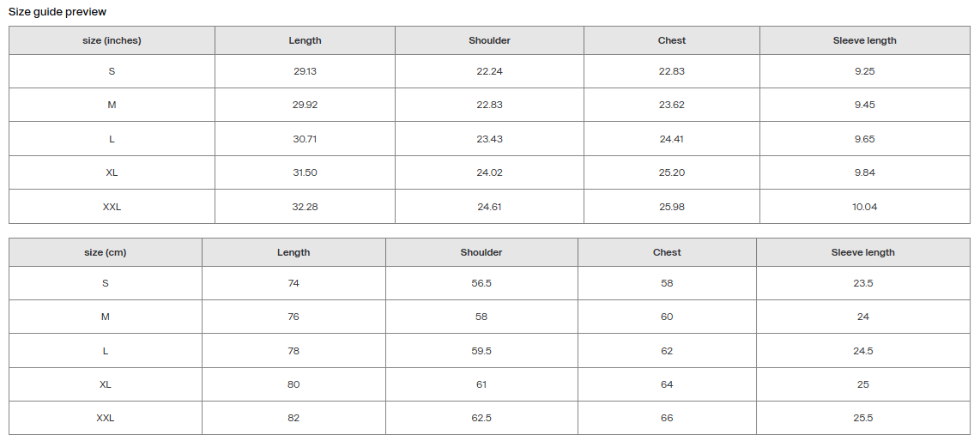The height and width of the screenshot is (447, 980).
Task: Click the "Size guide preview" heading
Action: (x=57, y=12)
